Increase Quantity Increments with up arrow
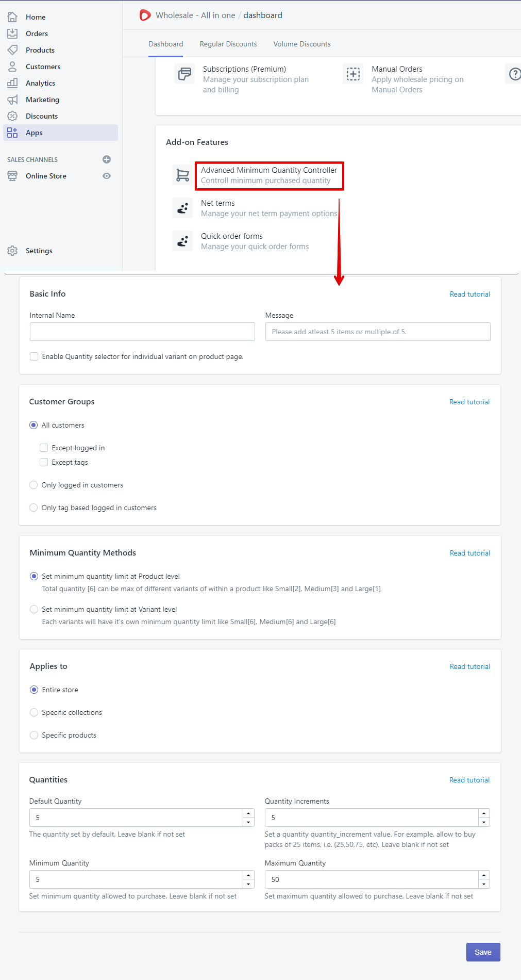Image resolution: width=521 pixels, height=980 pixels. 484,813
